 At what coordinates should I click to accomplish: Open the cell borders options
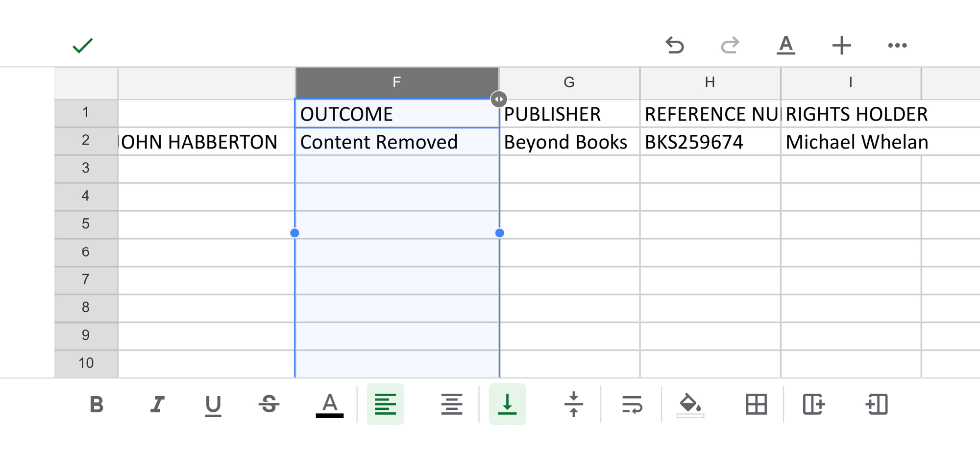pyautogui.click(x=756, y=404)
